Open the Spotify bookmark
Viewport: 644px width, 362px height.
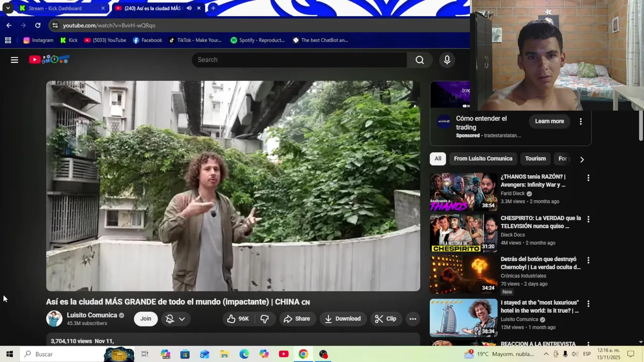[x=258, y=40]
